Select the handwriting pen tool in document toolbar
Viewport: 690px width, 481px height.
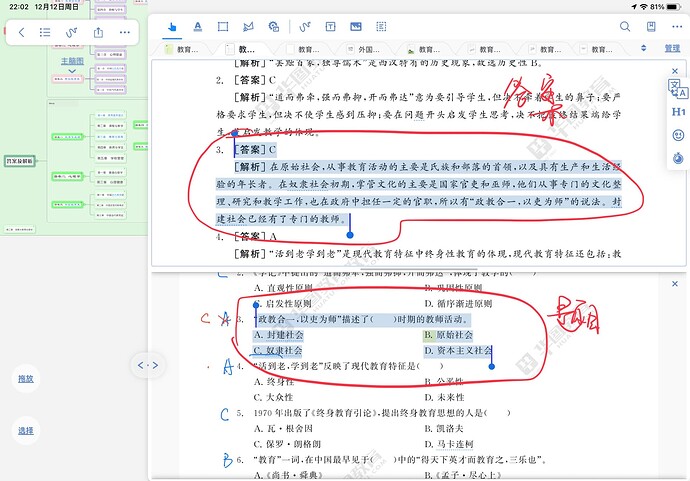[x=305, y=27]
